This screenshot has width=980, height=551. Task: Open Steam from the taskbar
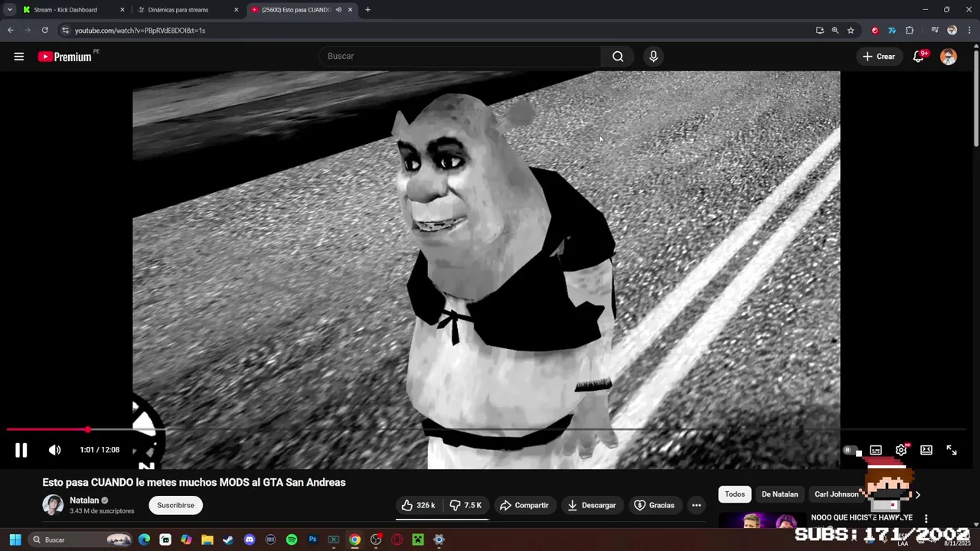click(228, 540)
